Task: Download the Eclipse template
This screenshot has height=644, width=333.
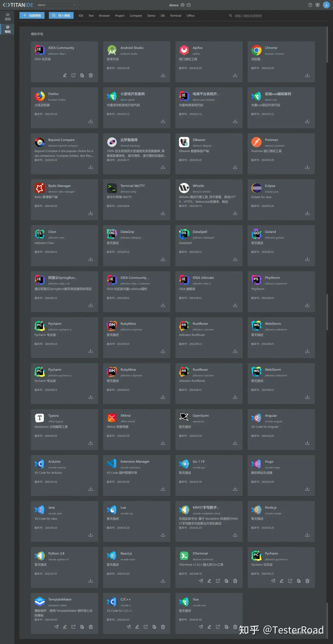Action: 307,213
